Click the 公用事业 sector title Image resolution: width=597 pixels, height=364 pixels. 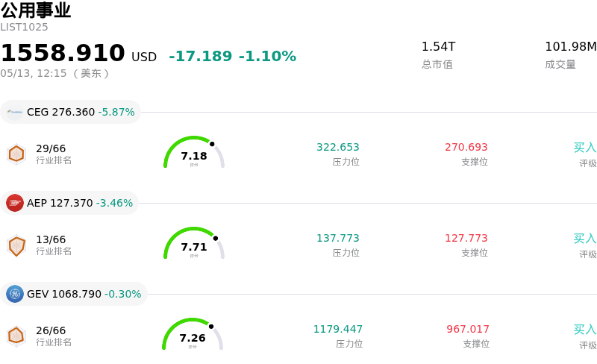[36, 10]
